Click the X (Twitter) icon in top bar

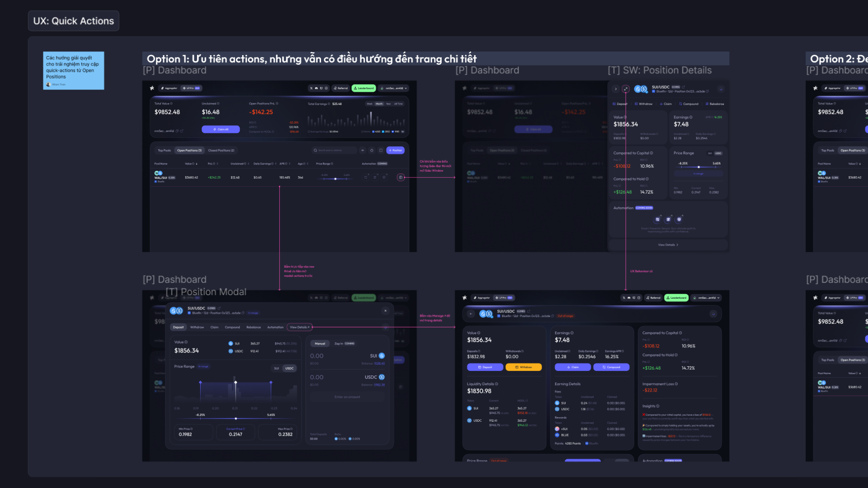pos(311,88)
